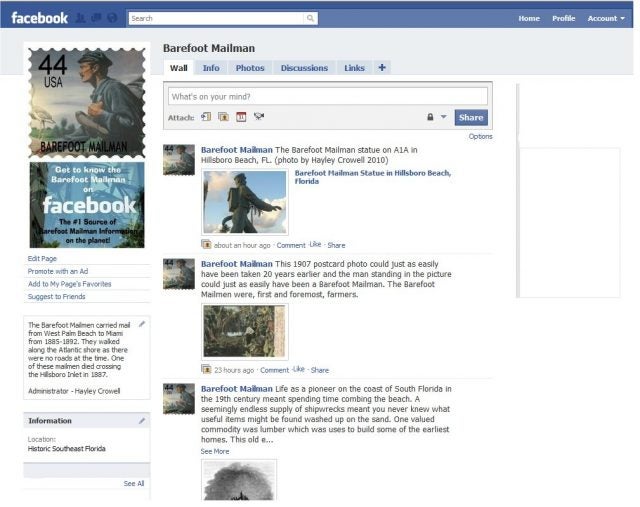Click the 'about an hour ago' timestamp

tap(242, 245)
